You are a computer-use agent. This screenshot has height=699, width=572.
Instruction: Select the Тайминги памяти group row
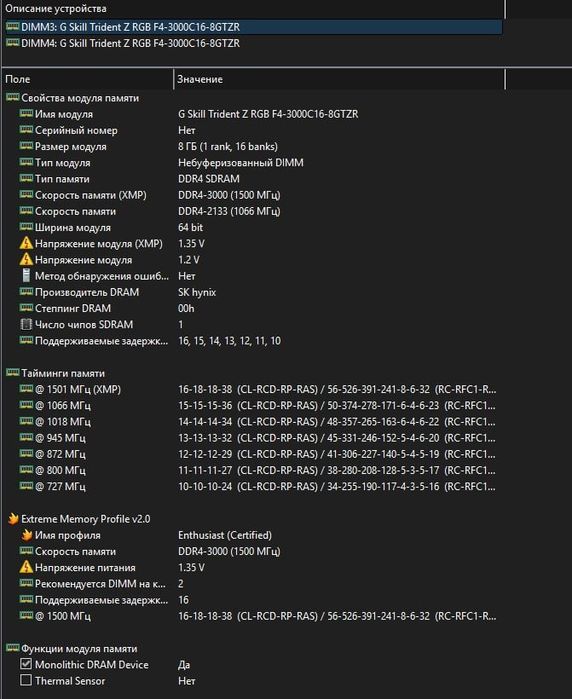click(63, 373)
